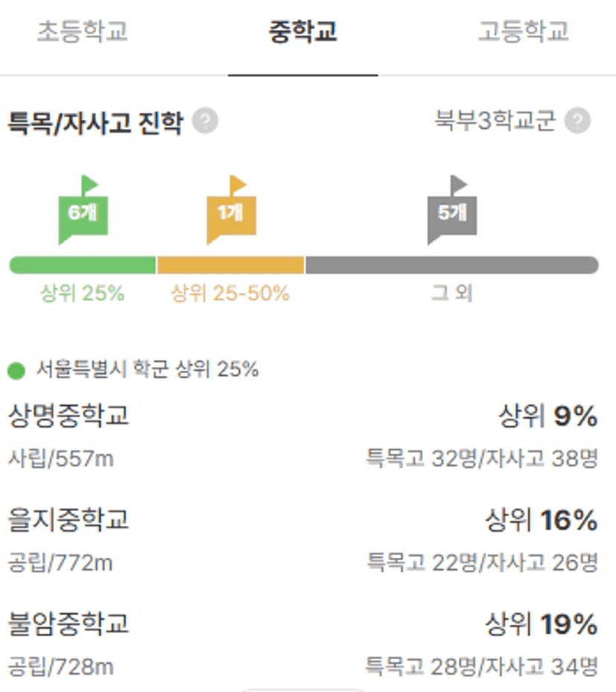Click the help icon next to 특목/자사고 진학
The width and height of the screenshot is (616, 692).
[205, 120]
